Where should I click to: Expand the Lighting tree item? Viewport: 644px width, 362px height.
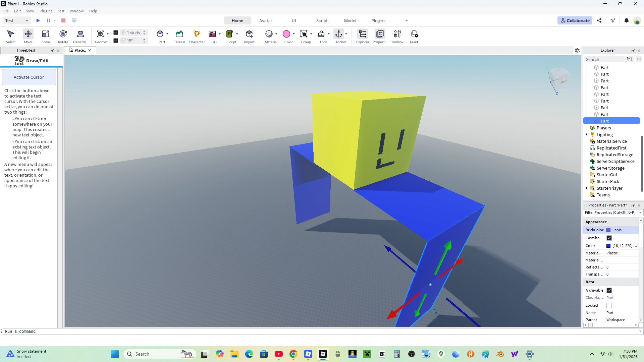[587, 134]
